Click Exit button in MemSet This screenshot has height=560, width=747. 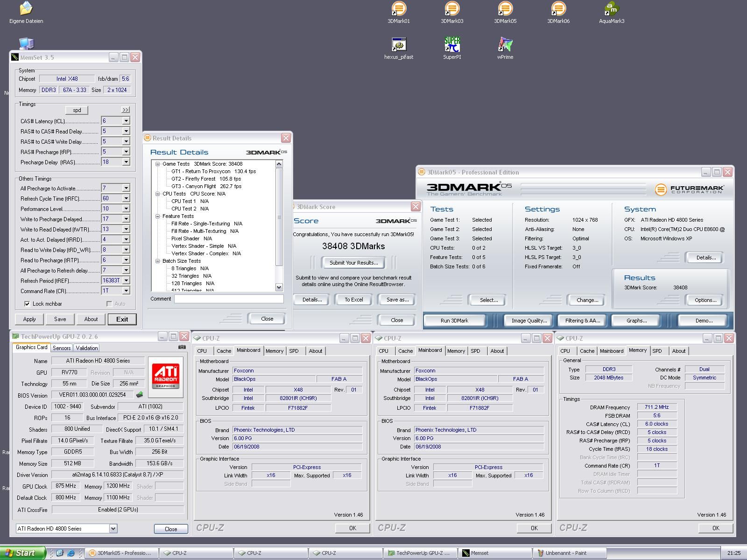click(x=122, y=319)
